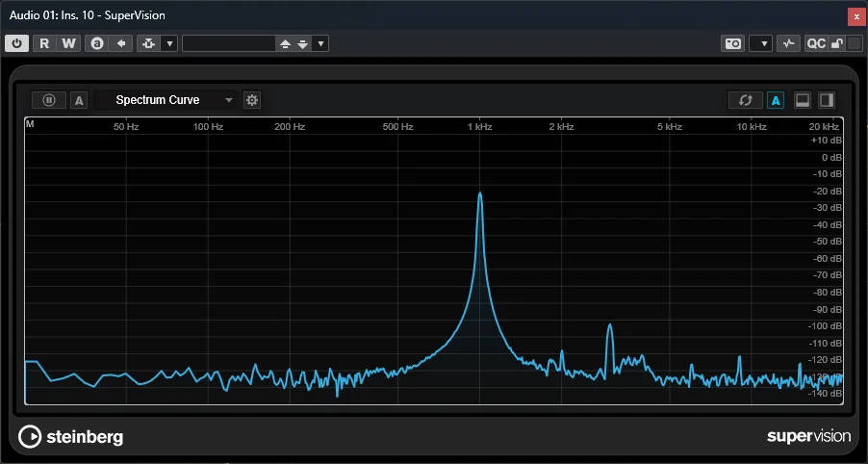Click the 5 kHz frequency label
This screenshot has height=464, width=868.
coord(670,127)
